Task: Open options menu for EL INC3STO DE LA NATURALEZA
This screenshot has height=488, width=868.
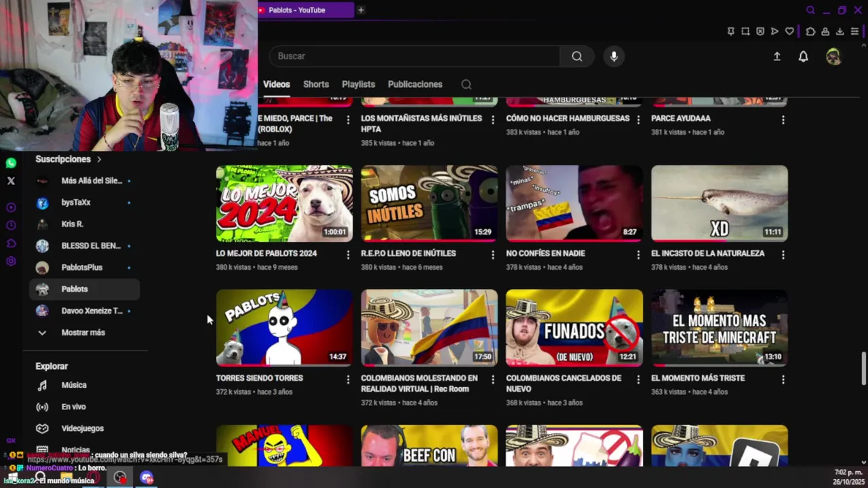Action: [783, 255]
